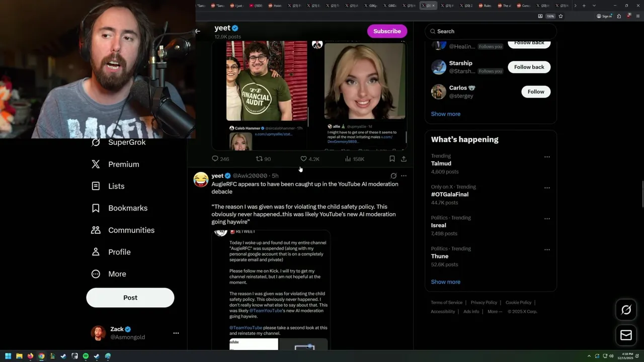Open yeet's avatar on the AugieRFC post
This screenshot has width=644, height=362.
201,179
